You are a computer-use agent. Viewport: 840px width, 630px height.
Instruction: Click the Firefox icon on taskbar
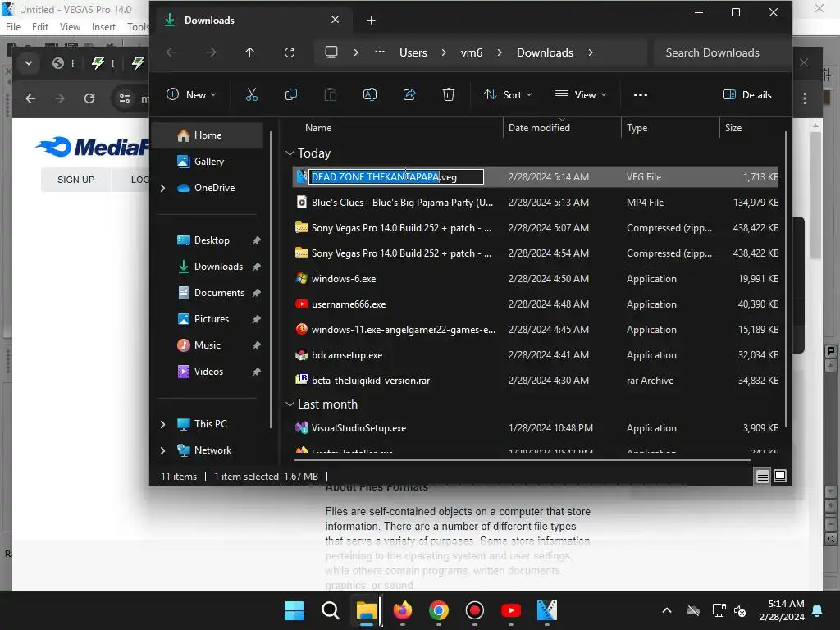coord(402,610)
